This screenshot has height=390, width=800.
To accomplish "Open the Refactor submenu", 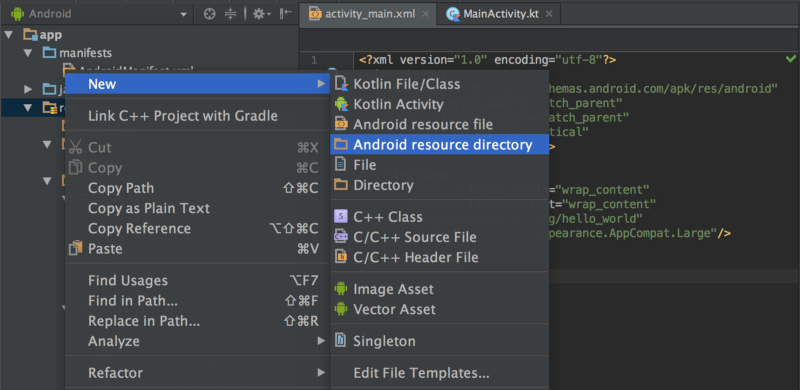I will (x=198, y=373).
